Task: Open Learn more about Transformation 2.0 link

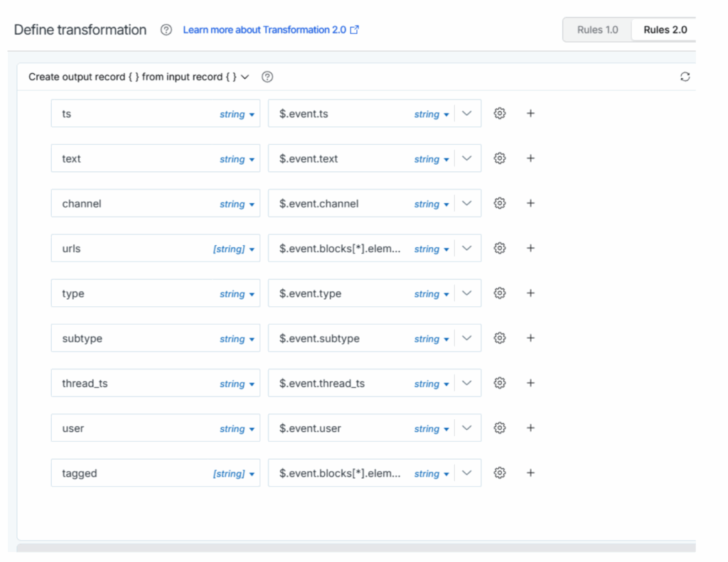Action: 270,30
